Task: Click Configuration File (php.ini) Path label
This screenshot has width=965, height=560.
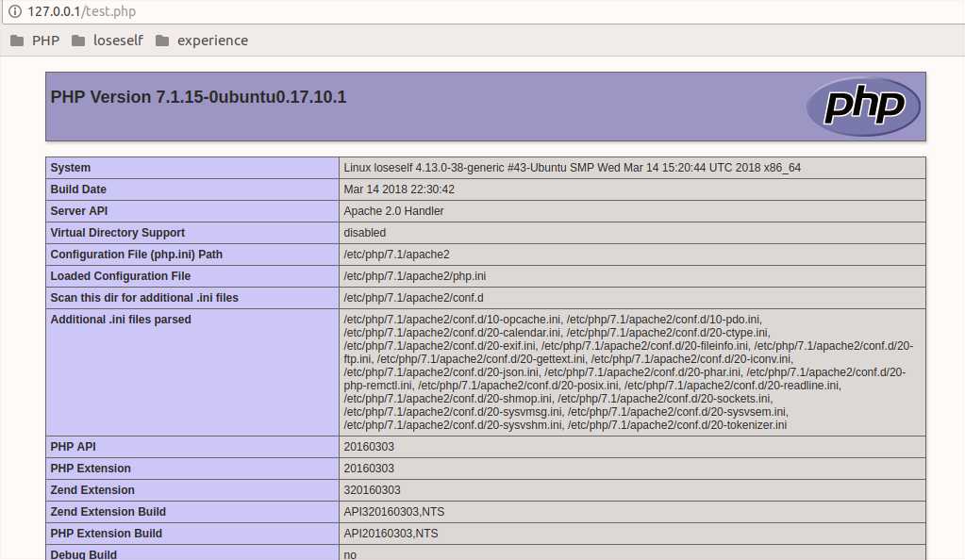Action: pos(136,255)
